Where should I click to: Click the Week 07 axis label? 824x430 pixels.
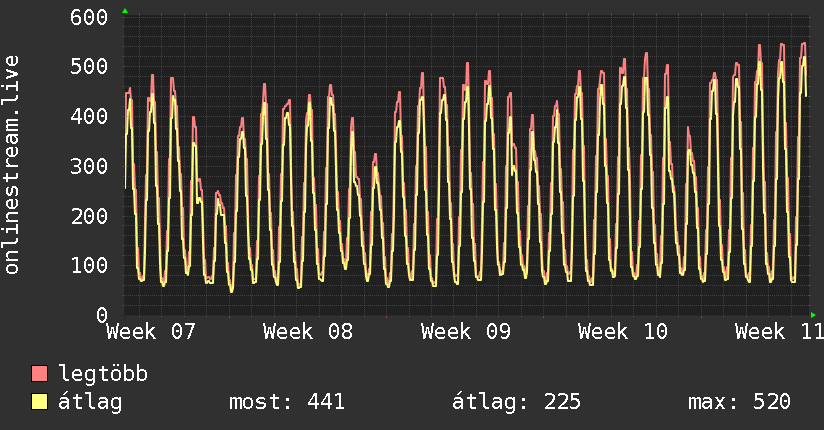151,332
